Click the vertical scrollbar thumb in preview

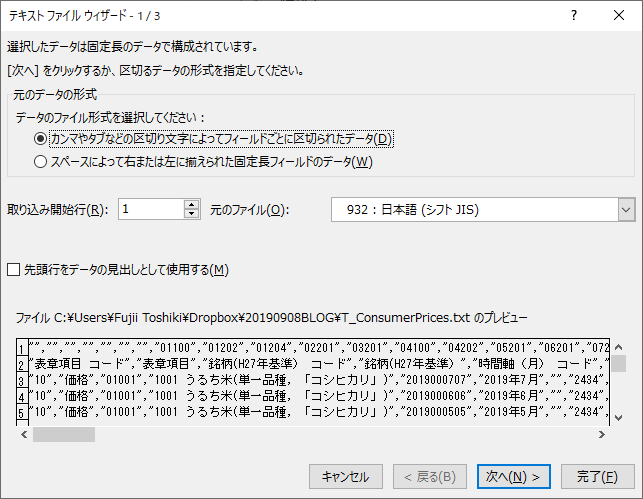pyautogui.click(x=619, y=363)
